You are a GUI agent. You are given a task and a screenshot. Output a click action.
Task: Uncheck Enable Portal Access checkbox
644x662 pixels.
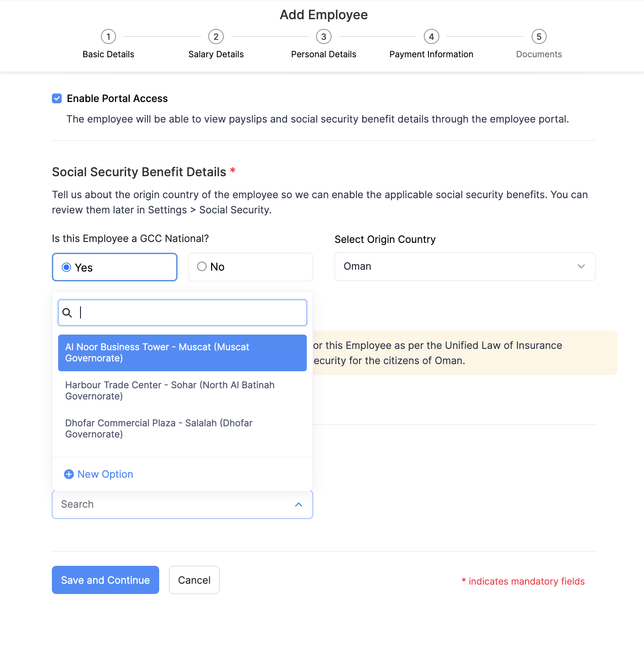click(x=57, y=98)
